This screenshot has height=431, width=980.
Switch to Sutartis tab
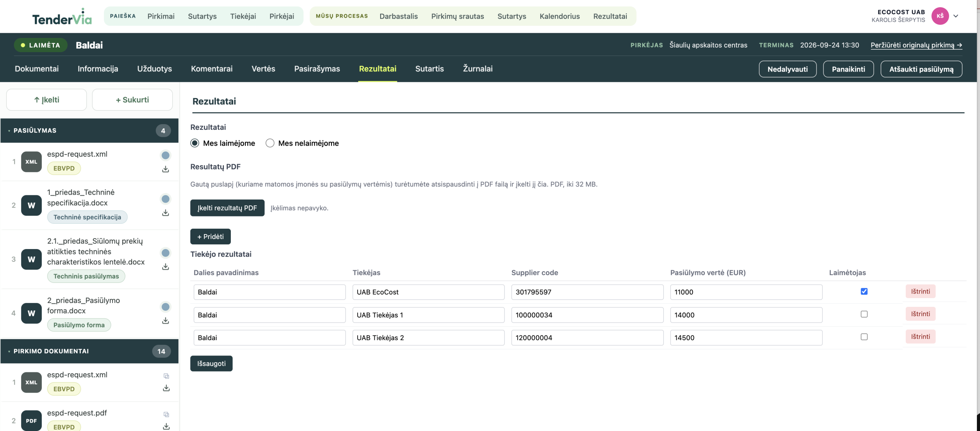pos(430,69)
